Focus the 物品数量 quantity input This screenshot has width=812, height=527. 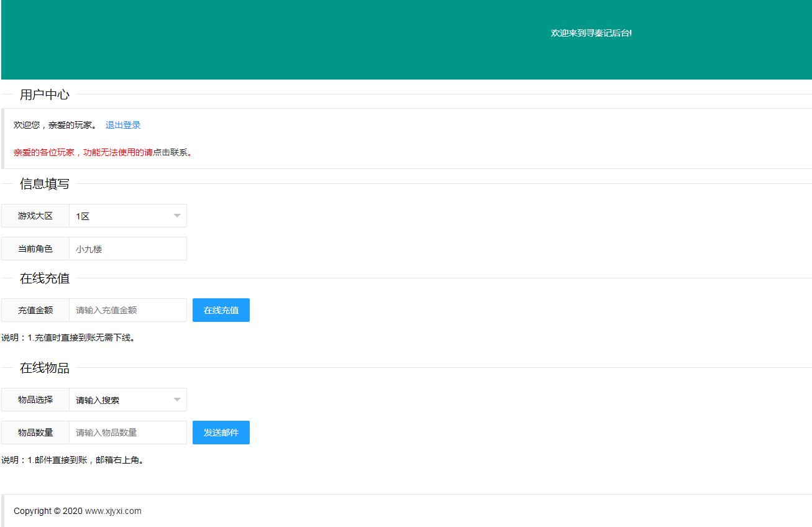(x=127, y=433)
